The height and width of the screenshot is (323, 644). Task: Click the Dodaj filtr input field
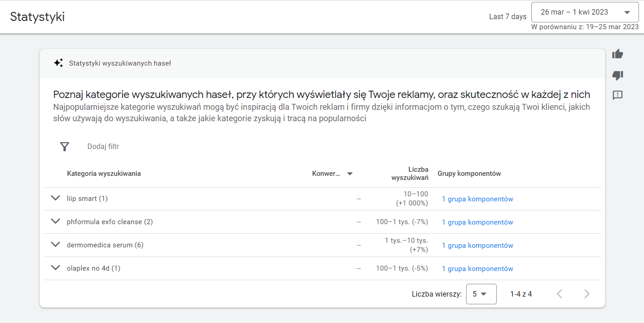click(103, 146)
